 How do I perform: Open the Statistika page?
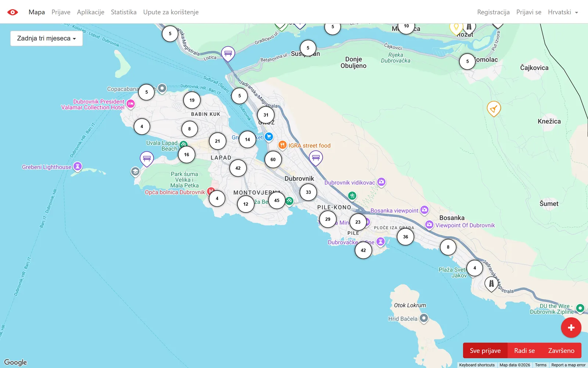point(124,12)
